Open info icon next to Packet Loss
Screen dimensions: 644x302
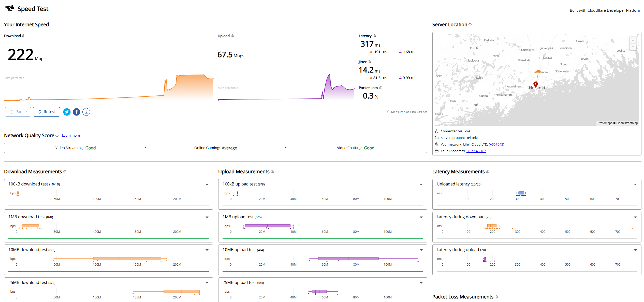pyautogui.click(x=381, y=88)
